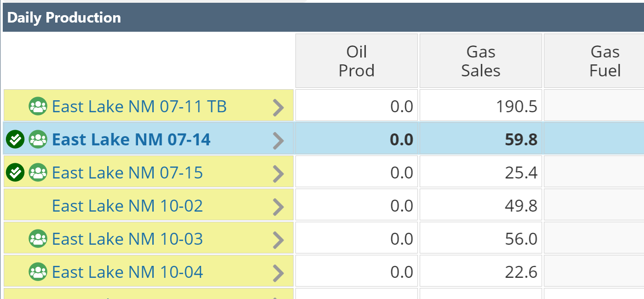The width and height of the screenshot is (644, 299).
Task: Open the East Lake NM 10-04 row arrow
Action: (x=278, y=273)
